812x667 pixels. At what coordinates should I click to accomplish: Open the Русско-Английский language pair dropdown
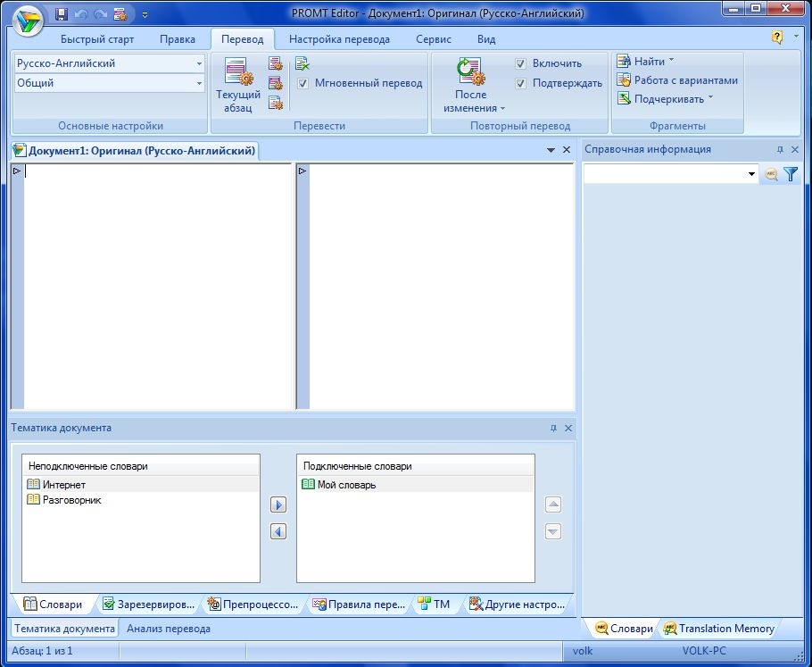[199, 63]
